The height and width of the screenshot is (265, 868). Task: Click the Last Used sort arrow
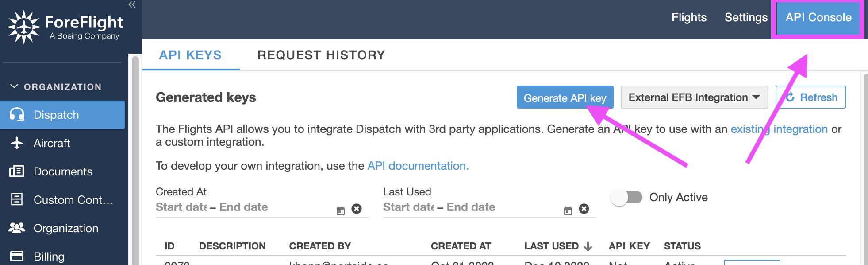pyautogui.click(x=588, y=246)
